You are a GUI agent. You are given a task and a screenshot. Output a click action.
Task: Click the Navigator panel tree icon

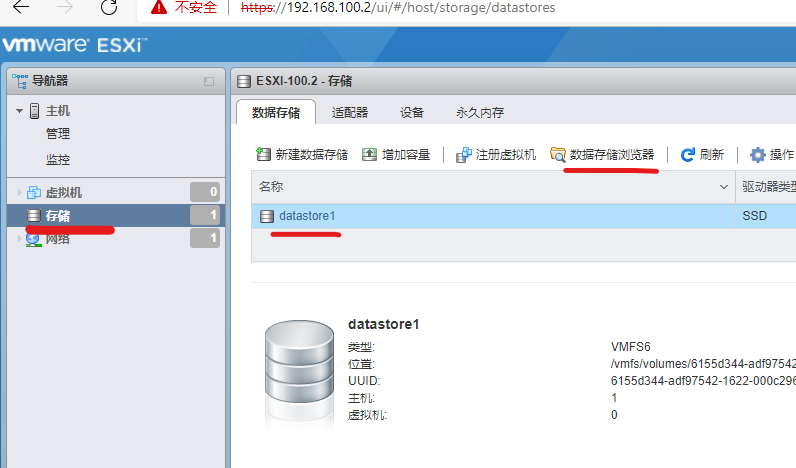click(20, 81)
